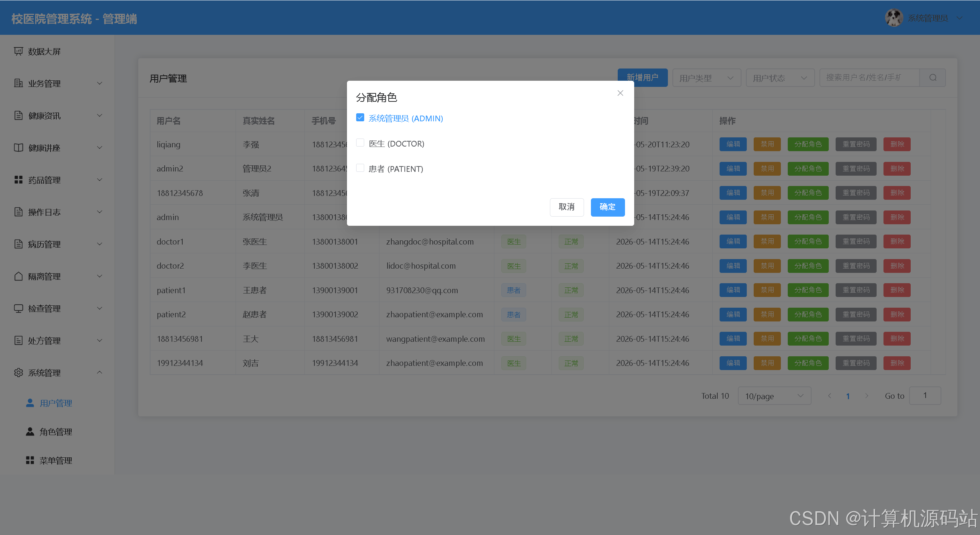Click 分配角色 for user 18813456981
Image resolution: width=980 pixels, height=535 pixels.
click(x=808, y=339)
